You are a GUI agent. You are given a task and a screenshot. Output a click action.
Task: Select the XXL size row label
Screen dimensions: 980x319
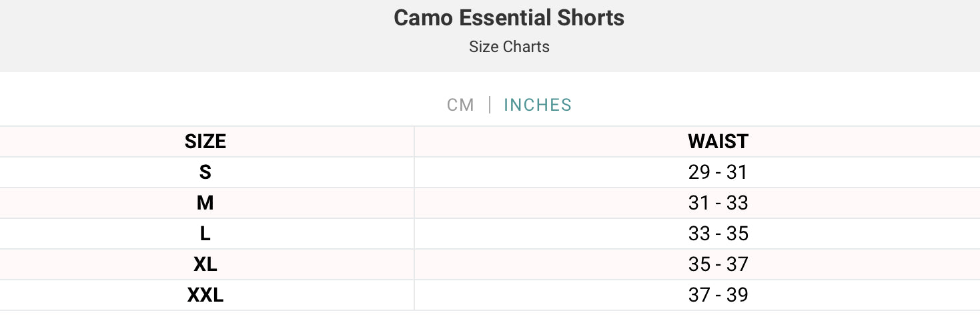point(205,295)
